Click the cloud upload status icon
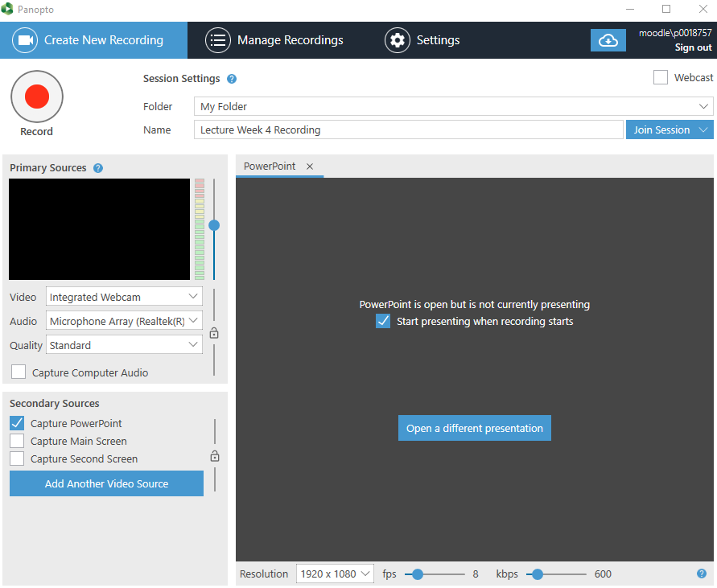Image resolution: width=717 pixels, height=588 pixels. pos(608,39)
